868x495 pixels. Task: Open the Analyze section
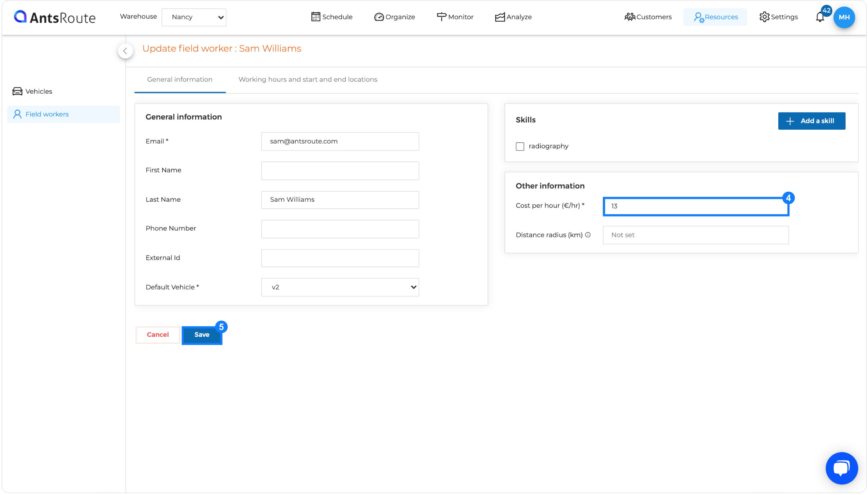[x=513, y=17]
